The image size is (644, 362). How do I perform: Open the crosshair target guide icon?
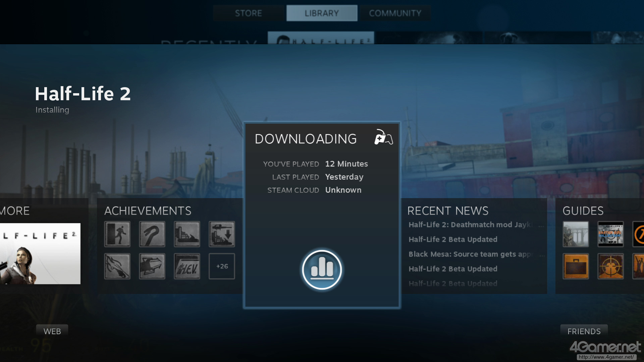[x=610, y=266]
